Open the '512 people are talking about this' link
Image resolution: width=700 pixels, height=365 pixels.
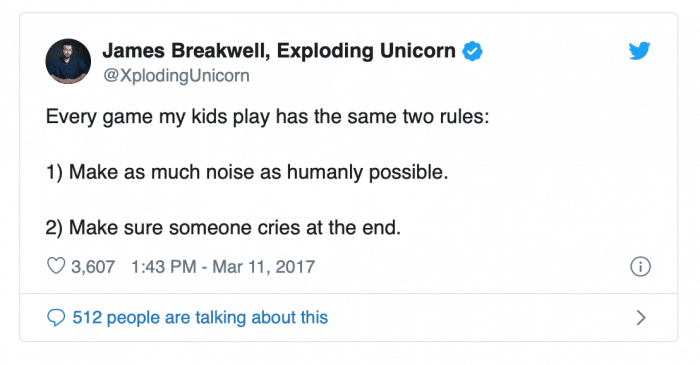(x=200, y=318)
